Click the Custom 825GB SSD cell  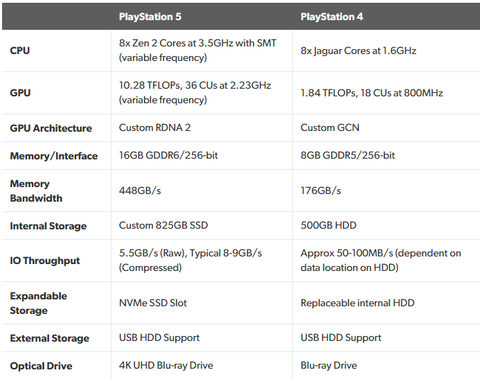(164, 225)
